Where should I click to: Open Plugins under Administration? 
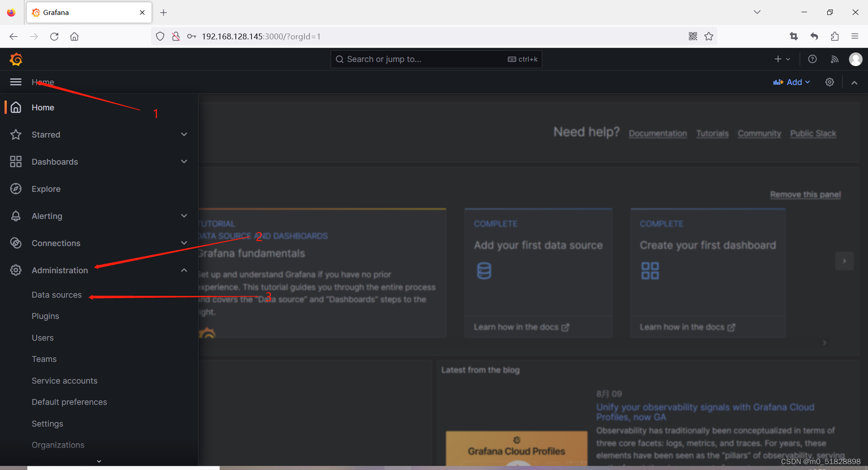[45, 316]
